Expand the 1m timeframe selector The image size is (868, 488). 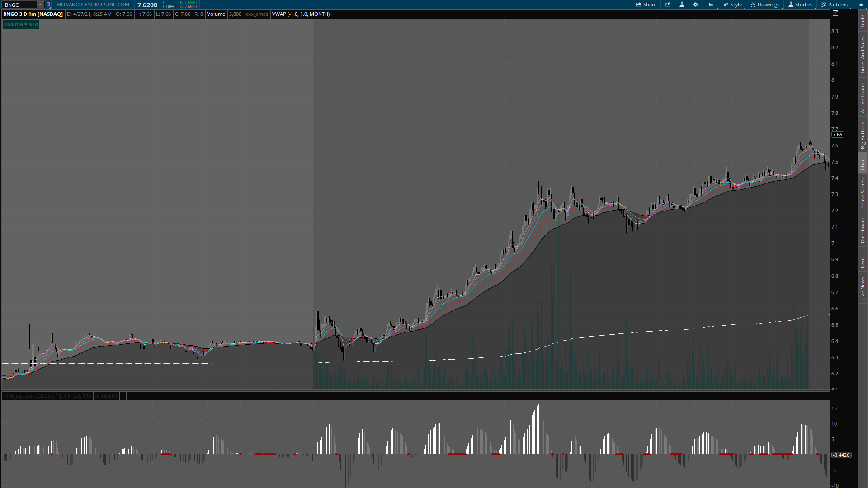click(x=711, y=5)
